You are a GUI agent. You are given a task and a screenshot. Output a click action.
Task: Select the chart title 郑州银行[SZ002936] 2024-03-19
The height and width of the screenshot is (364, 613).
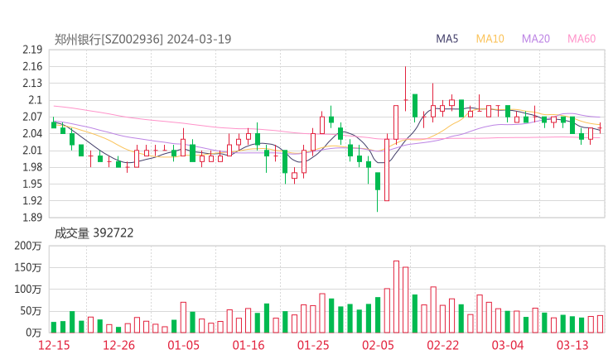point(142,39)
